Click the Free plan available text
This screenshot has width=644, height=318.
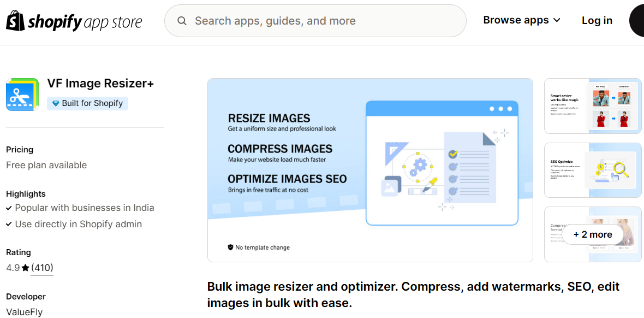coord(46,166)
